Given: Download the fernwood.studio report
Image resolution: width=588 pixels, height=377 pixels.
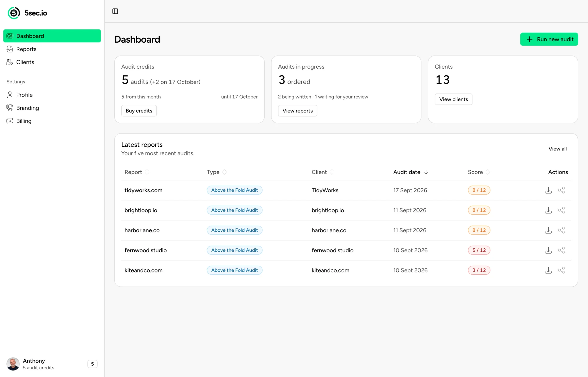Looking at the screenshot, I should tap(548, 250).
